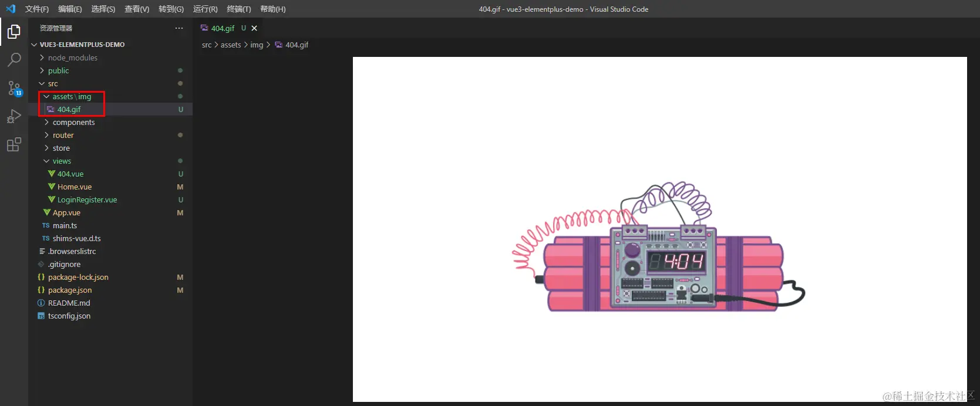980x406 pixels.
Task: Open LoginRegister.vue file in explorer
Action: [x=87, y=199]
